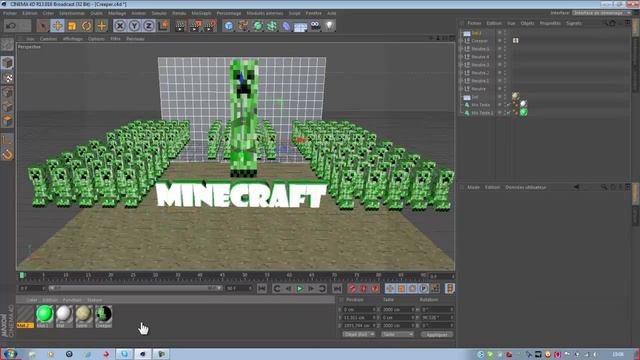This screenshot has width=640, height=360.
Task: Open the Deformers icon
Action: coord(287,26)
